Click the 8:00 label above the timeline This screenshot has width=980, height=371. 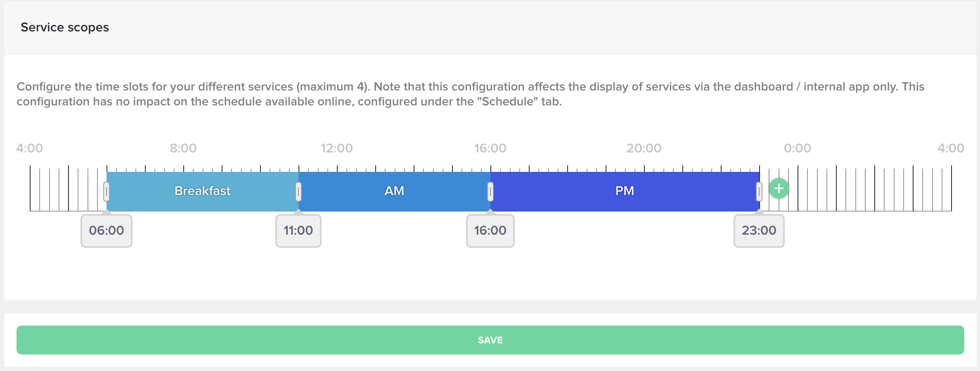point(183,148)
